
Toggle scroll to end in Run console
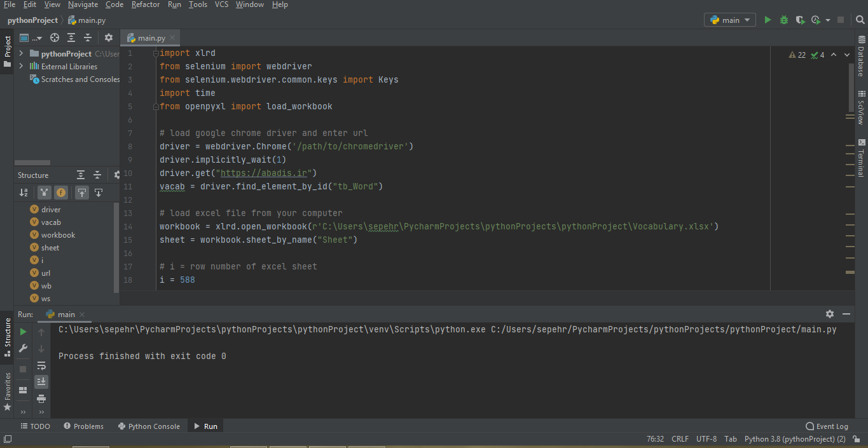click(x=41, y=381)
